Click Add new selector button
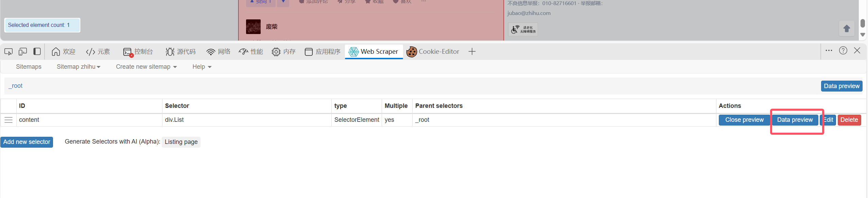868x198 pixels. tap(27, 142)
